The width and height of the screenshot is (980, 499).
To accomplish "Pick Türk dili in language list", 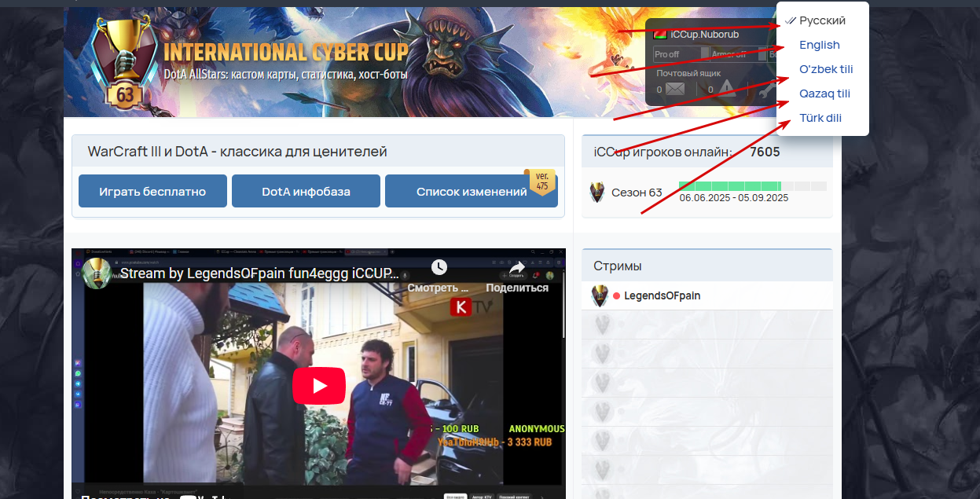I will [x=820, y=118].
